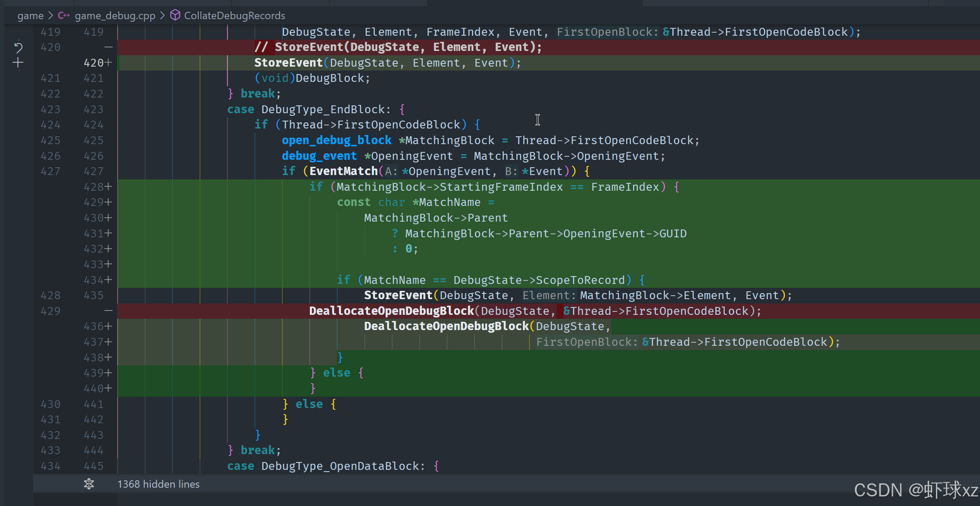
Task: Click the EventMatch function call
Action: [343, 171]
